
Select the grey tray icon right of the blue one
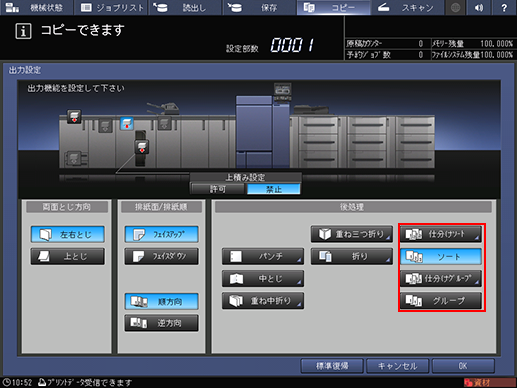click(164, 123)
